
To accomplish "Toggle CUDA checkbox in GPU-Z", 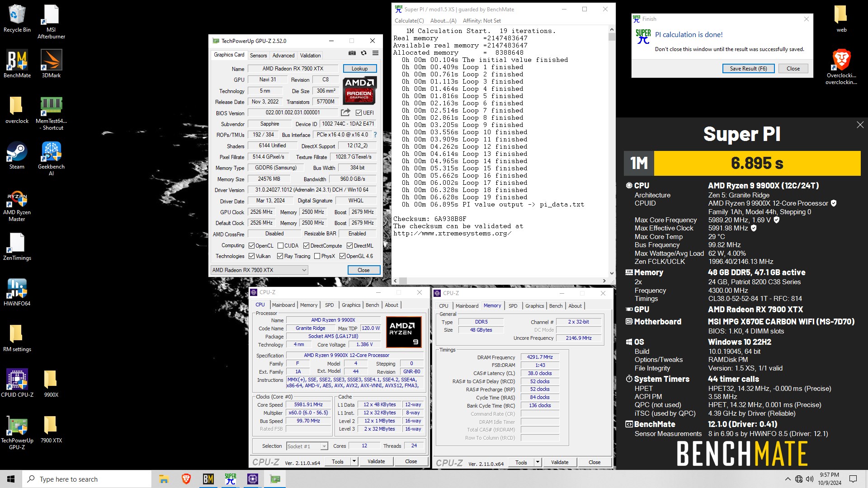I will pyautogui.click(x=280, y=246).
